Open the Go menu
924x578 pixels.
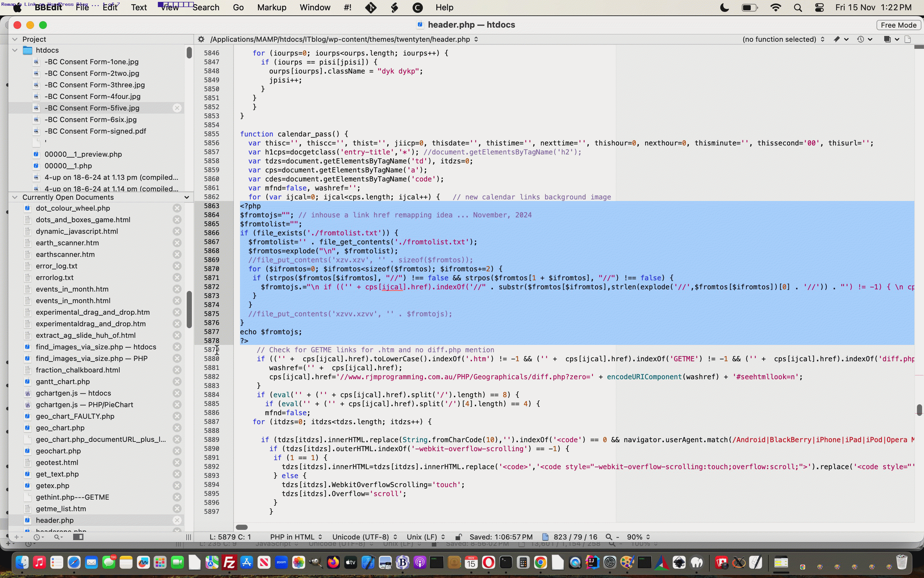pos(238,8)
